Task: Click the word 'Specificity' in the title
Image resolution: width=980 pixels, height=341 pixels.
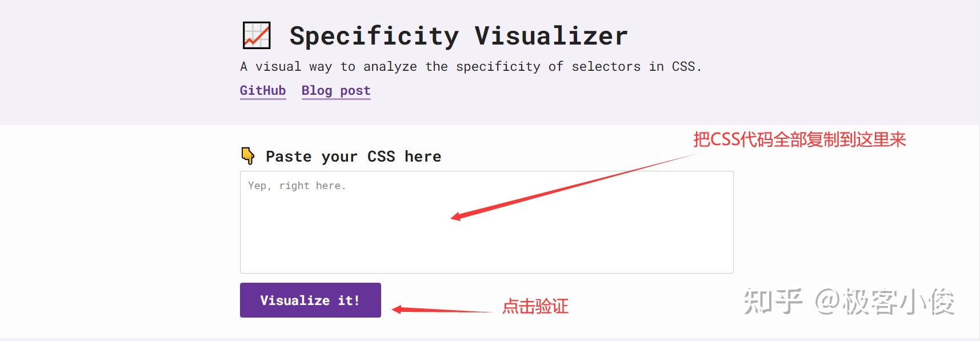Action: click(374, 35)
